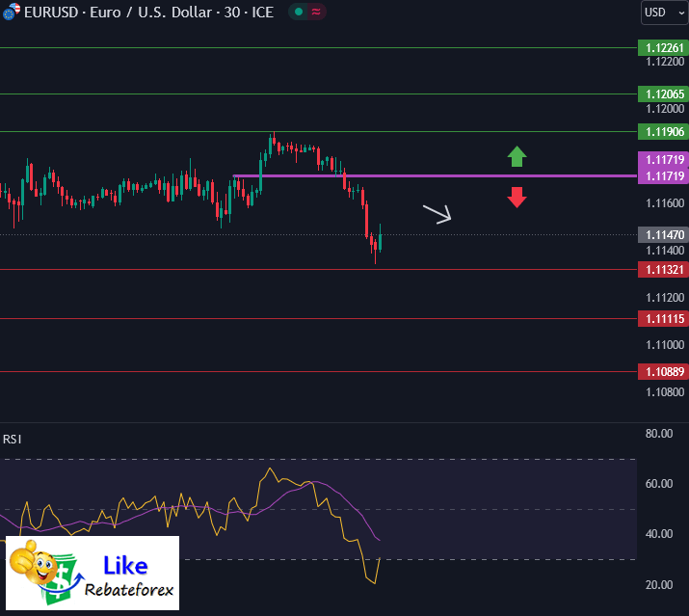Viewport: 689px width, 616px height.
Task: Open the USD currency dropdown
Action: pos(664,13)
